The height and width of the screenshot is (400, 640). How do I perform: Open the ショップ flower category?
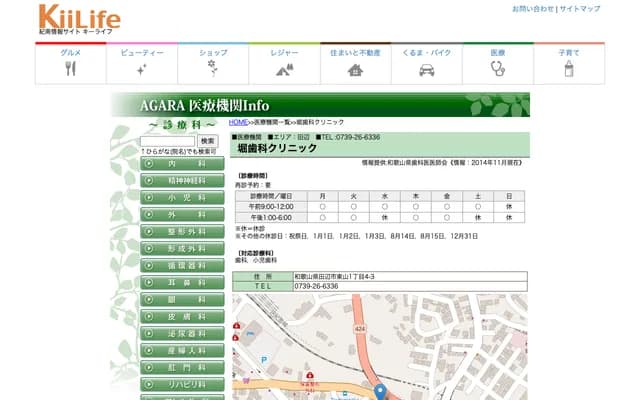(x=213, y=63)
